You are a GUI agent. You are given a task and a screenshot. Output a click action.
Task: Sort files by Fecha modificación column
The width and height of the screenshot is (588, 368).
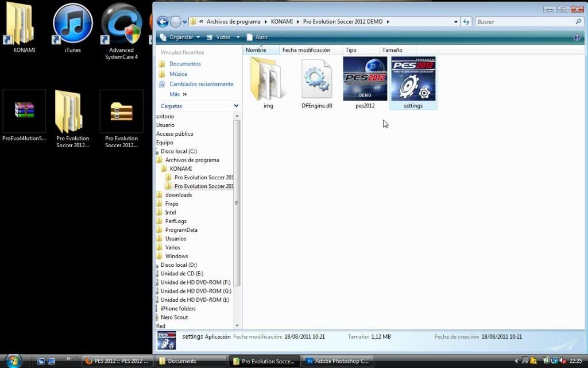tap(306, 50)
